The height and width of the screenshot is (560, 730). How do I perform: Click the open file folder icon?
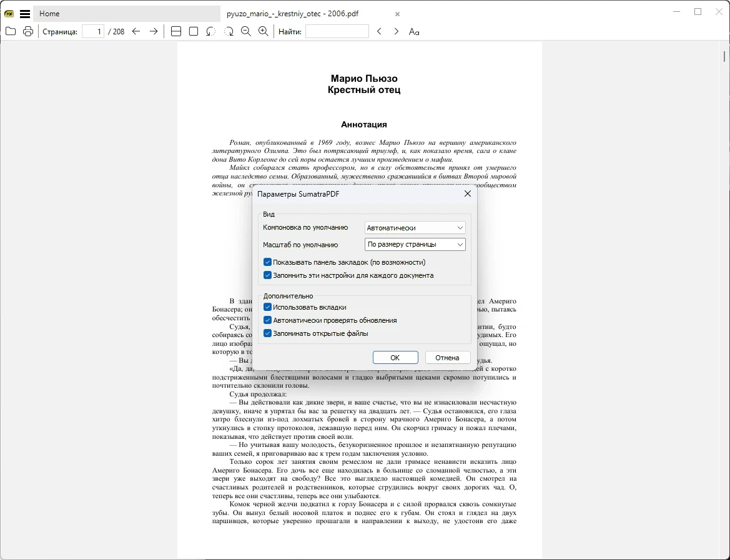pyautogui.click(x=11, y=31)
